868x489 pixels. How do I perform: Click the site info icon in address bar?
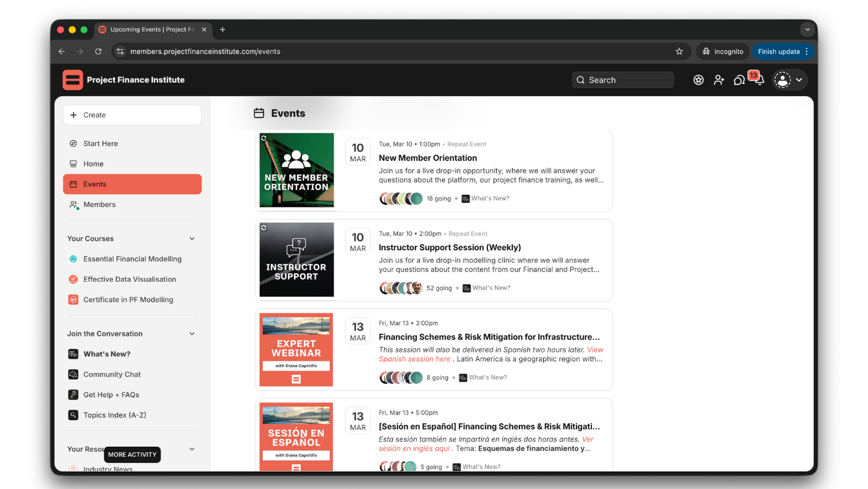[x=120, y=52]
